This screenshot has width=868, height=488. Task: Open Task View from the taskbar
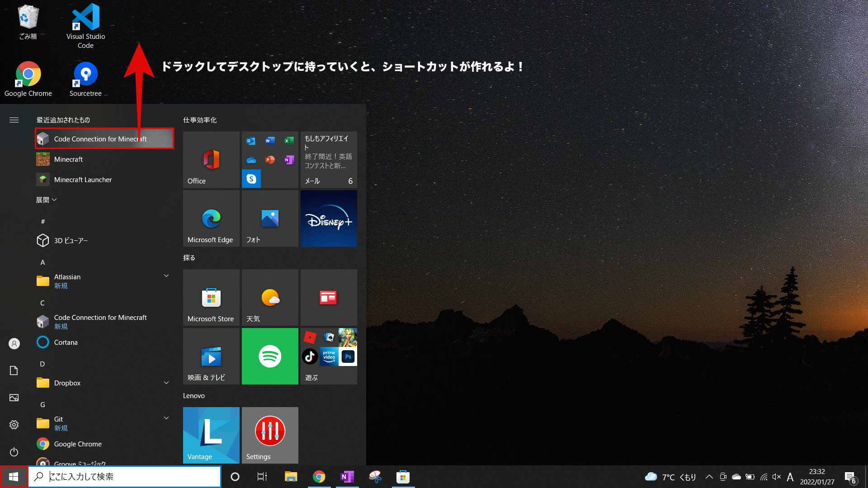[x=261, y=477]
